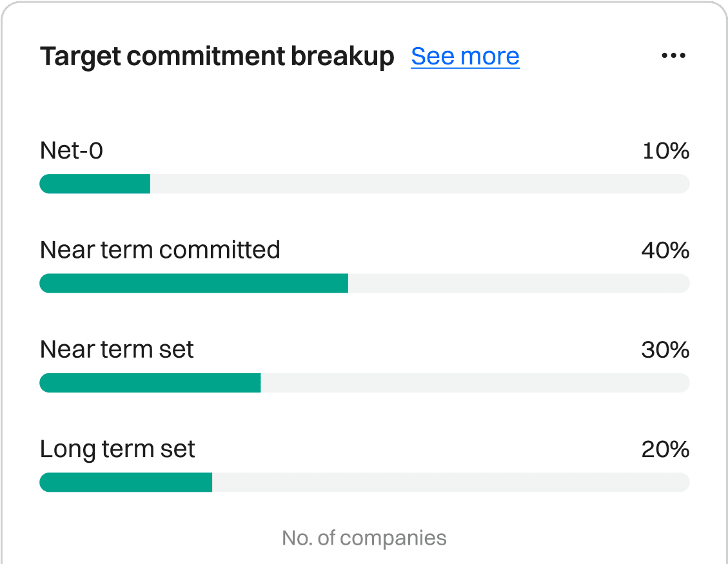Select the Net-0 label
The width and height of the screenshot is (728, 564).
click(x=72, y=151)
